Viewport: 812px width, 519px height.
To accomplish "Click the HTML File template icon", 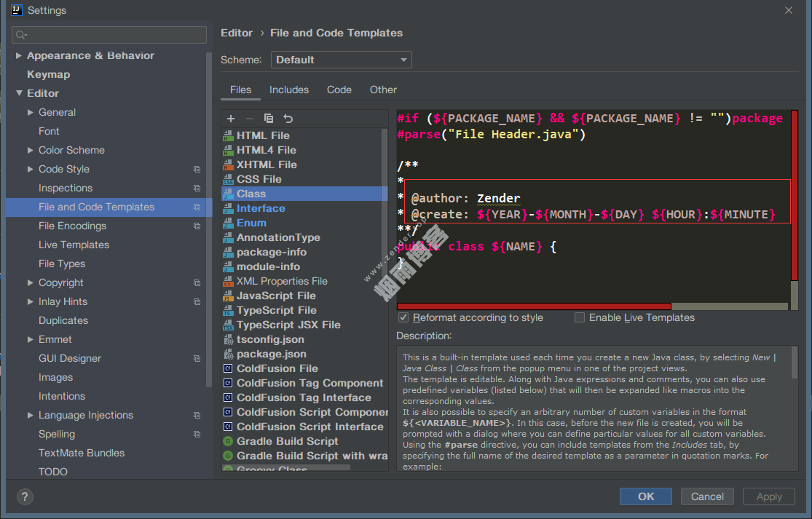I will pyautogui.click(x=228, y=135).
